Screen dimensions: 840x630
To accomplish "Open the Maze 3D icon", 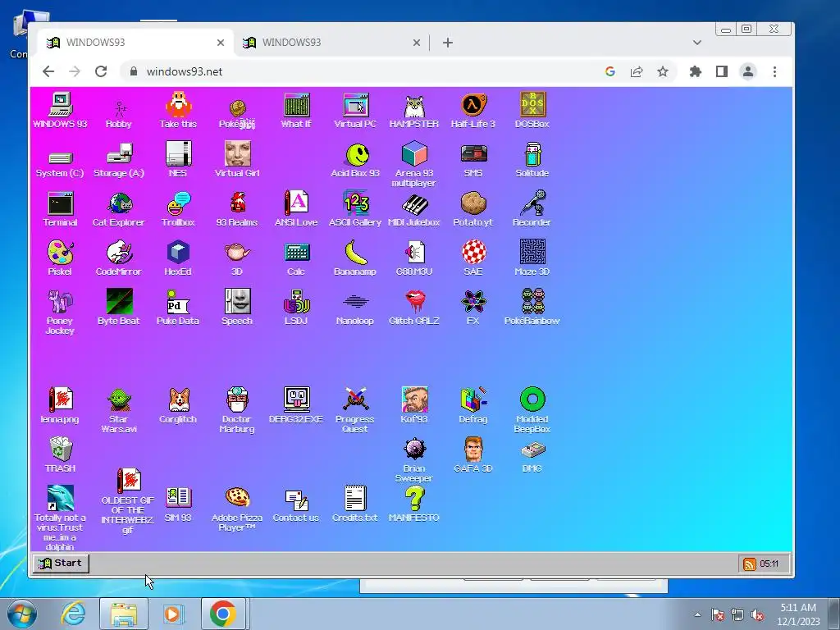I will 532,251.
